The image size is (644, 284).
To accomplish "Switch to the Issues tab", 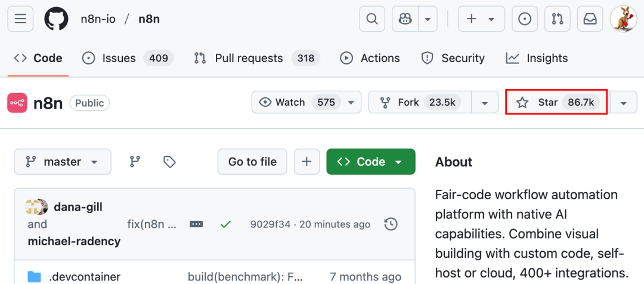I will [128, 58].
